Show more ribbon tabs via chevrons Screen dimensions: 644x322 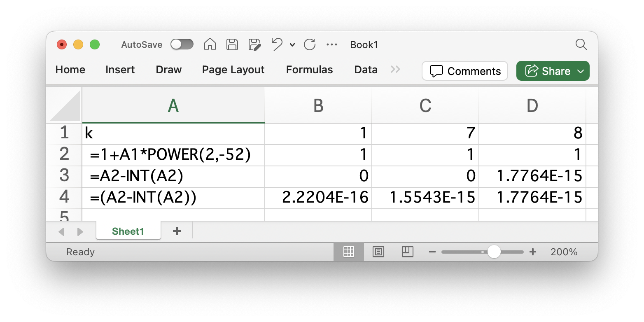395,70
